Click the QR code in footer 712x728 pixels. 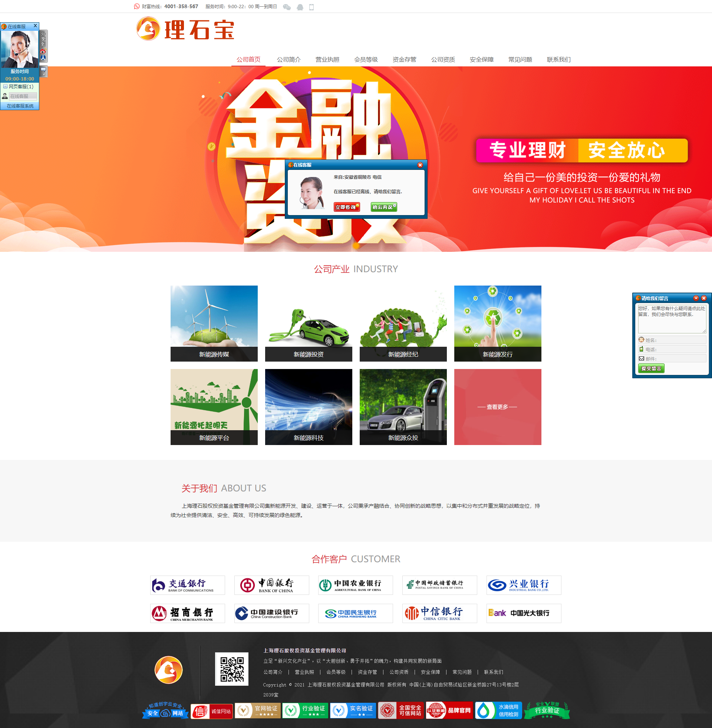231,669
